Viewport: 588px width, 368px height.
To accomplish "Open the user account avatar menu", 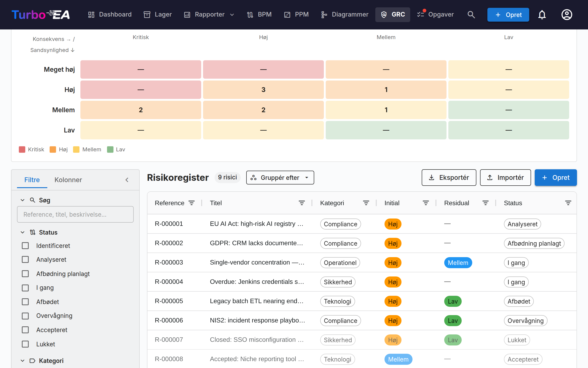I will (567, 14).
